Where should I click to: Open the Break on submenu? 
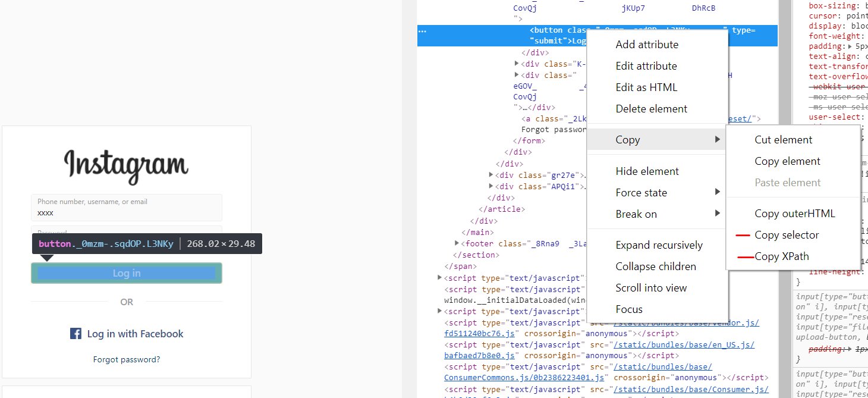[658, 214]
